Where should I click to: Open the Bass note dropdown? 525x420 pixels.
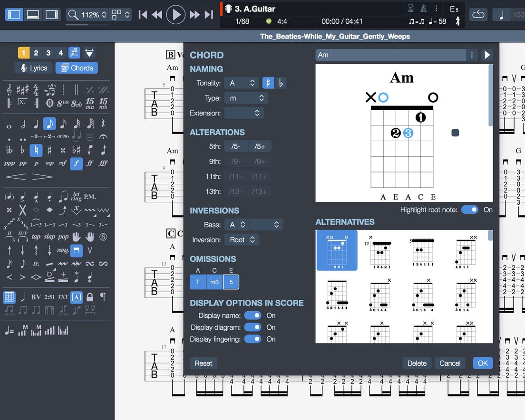(237, 225)
